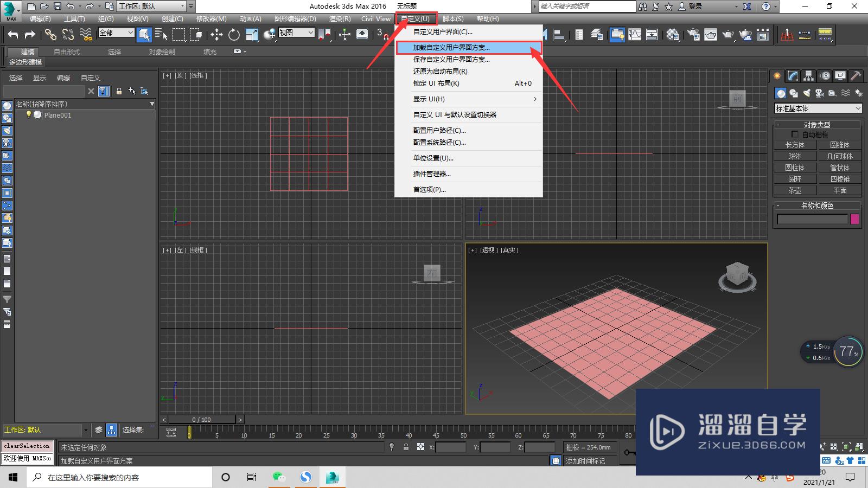868x488 pixels.
Task: Select the Cameras category icon
Action: [820, 93]
